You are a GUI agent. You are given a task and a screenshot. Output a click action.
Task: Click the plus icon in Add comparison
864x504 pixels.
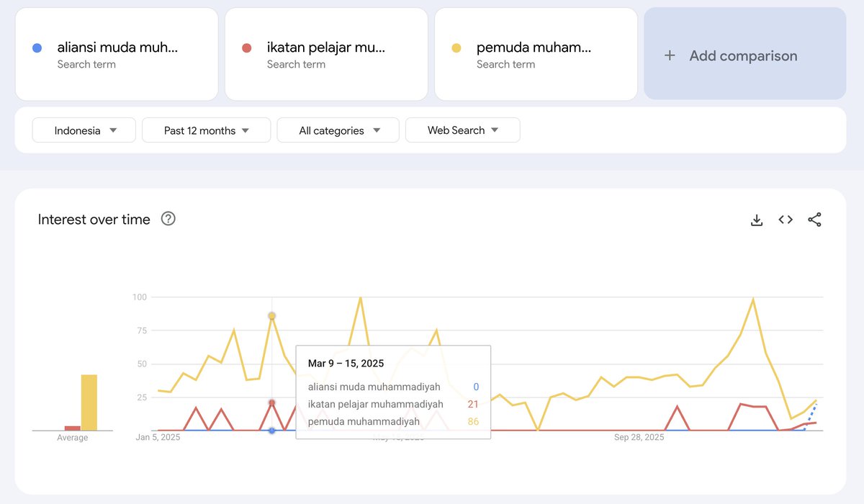coord(670,55)
